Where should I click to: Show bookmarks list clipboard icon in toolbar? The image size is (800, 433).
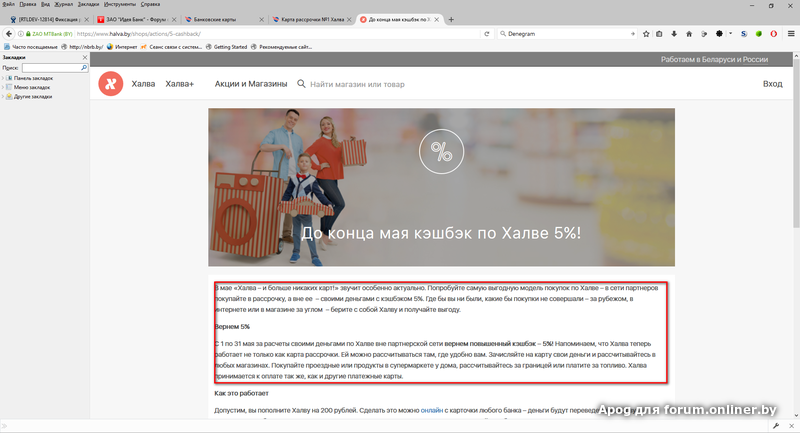659,34
